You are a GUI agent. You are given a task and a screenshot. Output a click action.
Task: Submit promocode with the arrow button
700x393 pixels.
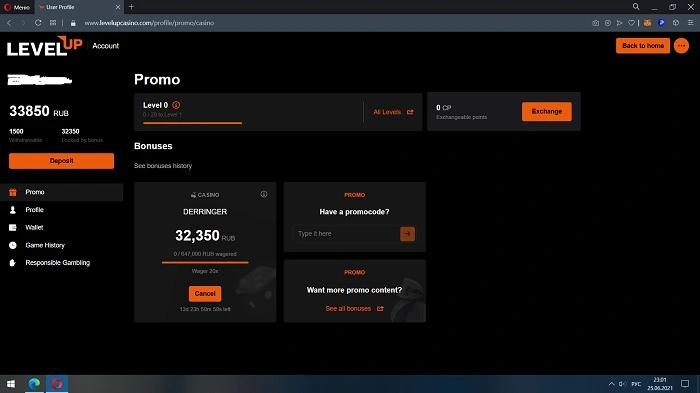407,234
